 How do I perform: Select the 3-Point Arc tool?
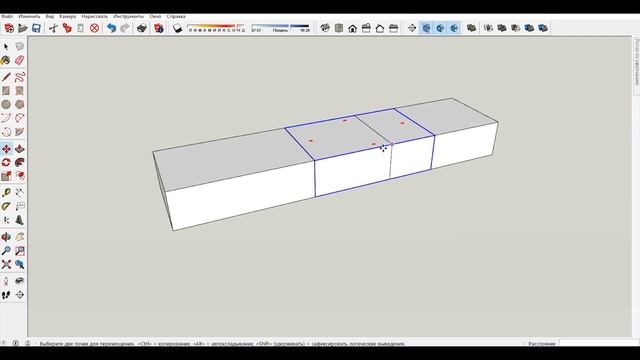click(x=6, y=132)
